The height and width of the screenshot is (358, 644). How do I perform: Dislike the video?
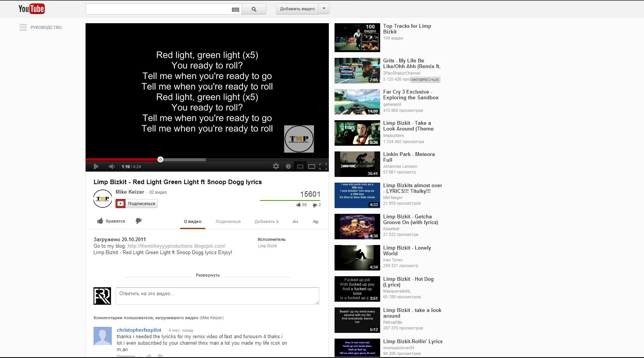[x=138, y=221]
